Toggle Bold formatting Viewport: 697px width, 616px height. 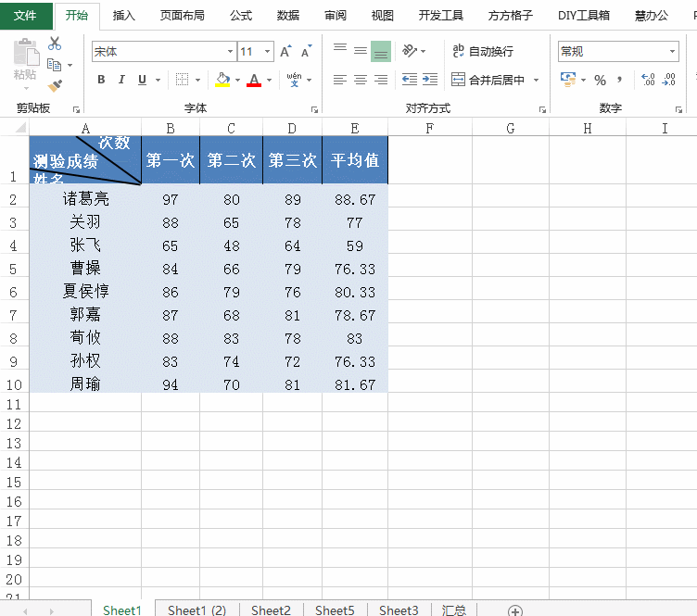click(101, 80)
